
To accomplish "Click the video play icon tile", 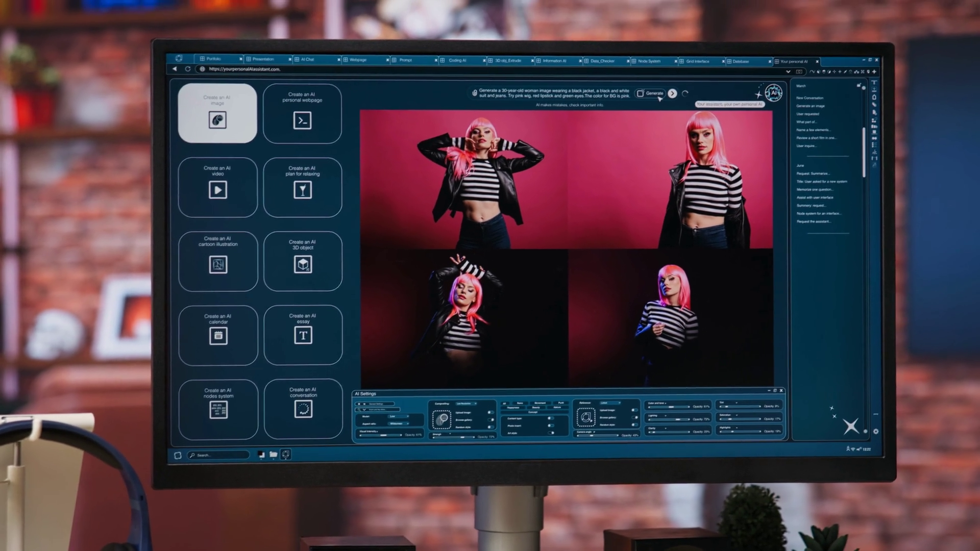I will (218, 190).
